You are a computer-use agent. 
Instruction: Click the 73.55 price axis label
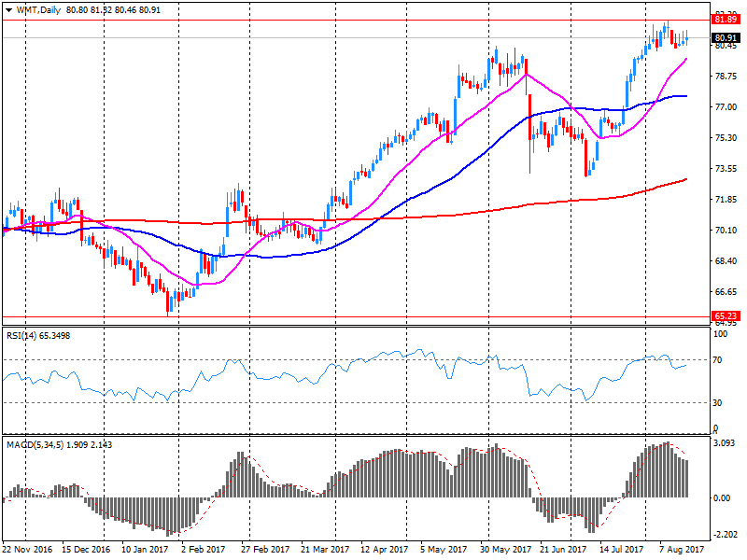click(x=726, y=169)
